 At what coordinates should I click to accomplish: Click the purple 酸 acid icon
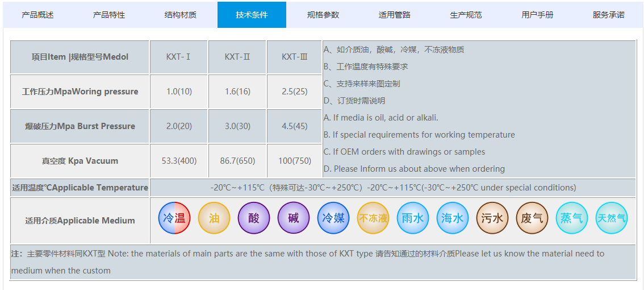pos(254,218)
